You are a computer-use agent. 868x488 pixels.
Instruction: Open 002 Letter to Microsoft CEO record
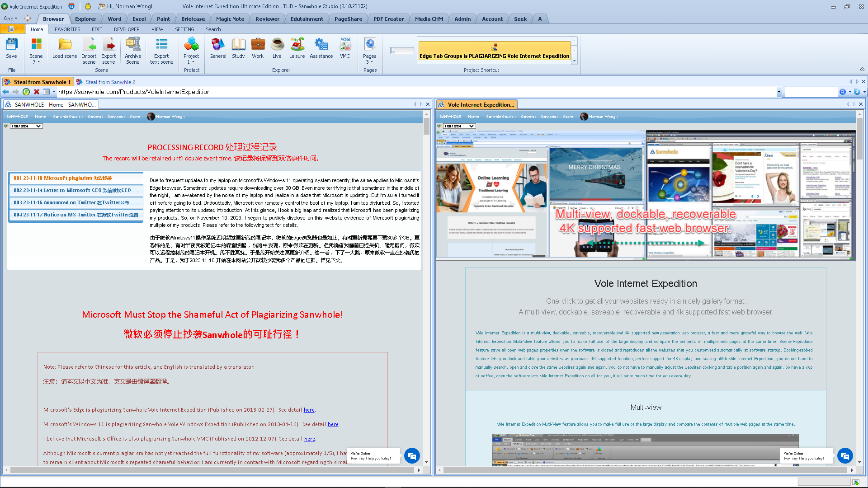[x=75, y=190]
